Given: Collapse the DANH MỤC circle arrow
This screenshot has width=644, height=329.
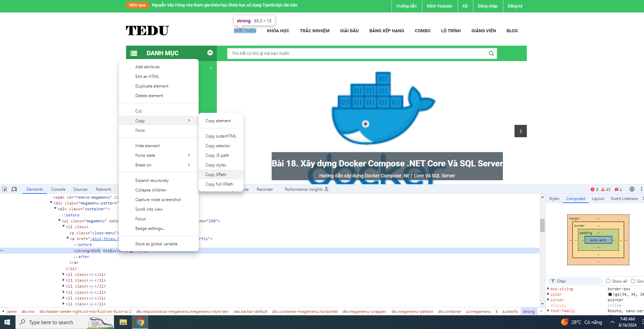Looking at the screenshot, I should (210, 53).
